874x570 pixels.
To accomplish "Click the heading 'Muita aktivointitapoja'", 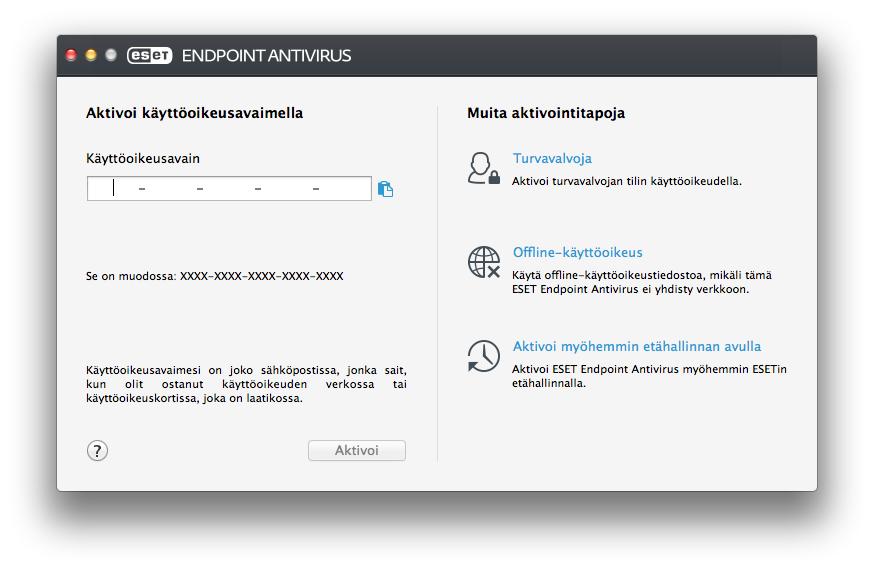I will coord(546,113).
